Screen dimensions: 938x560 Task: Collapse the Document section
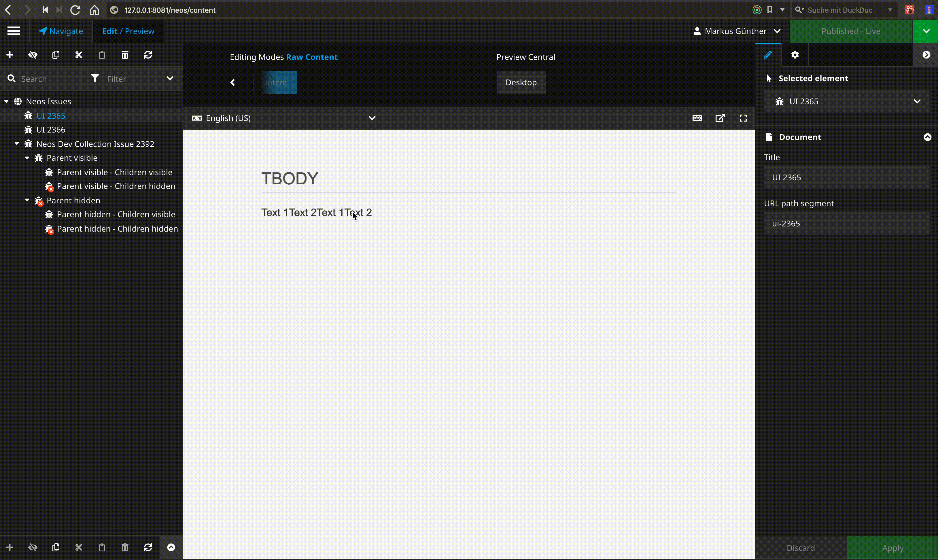pyautogui.click(x=927, y=137)
